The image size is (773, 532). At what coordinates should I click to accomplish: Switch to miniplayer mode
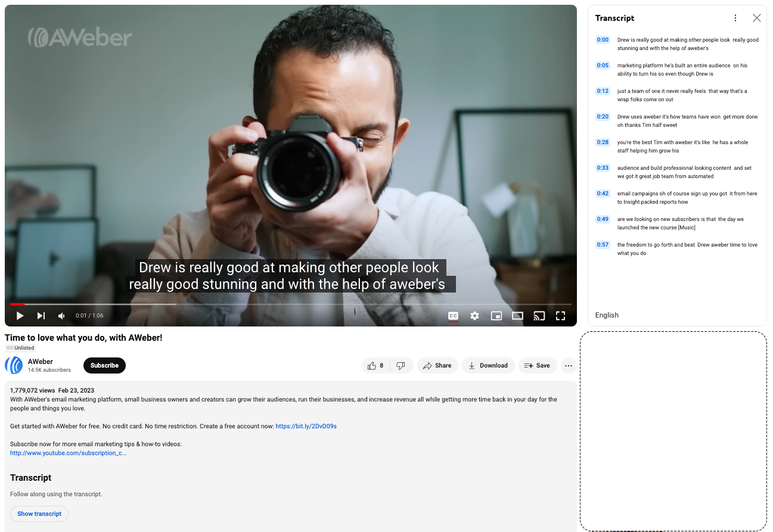point(496,316)
